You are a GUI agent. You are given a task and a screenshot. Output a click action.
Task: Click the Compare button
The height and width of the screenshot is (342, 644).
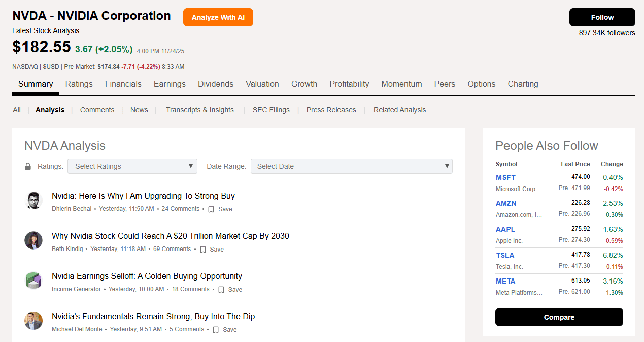click(x=559, y=317)
